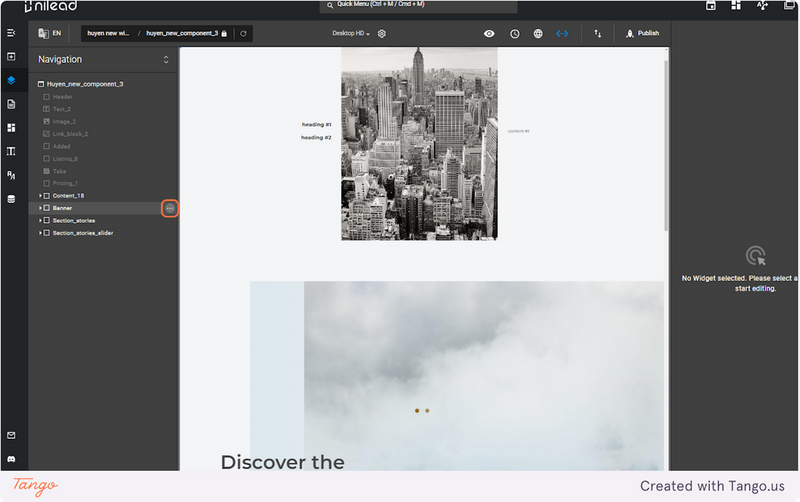The height and width of the screenshot is (502, 800).
Task: Select the Header tree item
Action: point(62,96)
